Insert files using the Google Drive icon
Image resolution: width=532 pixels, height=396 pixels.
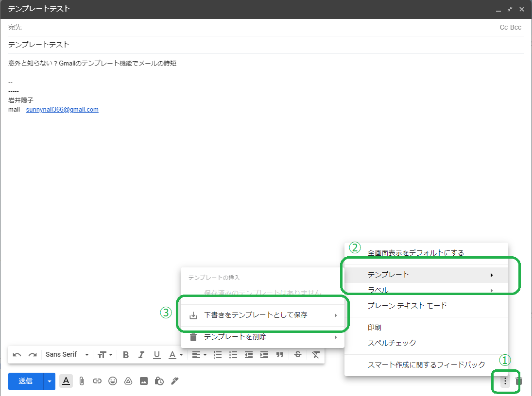128,381
